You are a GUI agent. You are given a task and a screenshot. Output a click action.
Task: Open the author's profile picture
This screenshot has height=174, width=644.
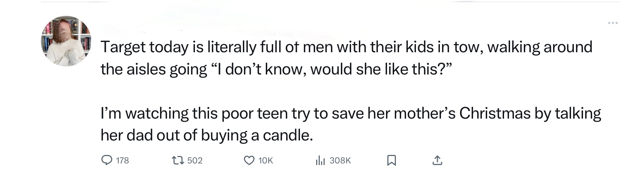click(x=66, y=41)
